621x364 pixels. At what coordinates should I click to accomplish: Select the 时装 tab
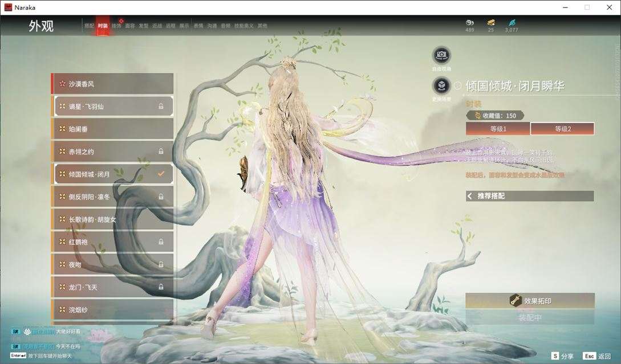coord(103,26)
